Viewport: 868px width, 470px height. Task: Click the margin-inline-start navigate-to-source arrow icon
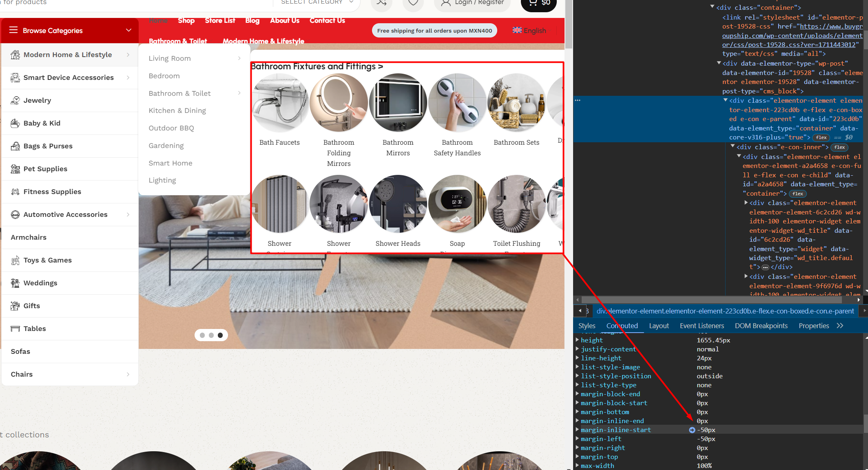692,430
